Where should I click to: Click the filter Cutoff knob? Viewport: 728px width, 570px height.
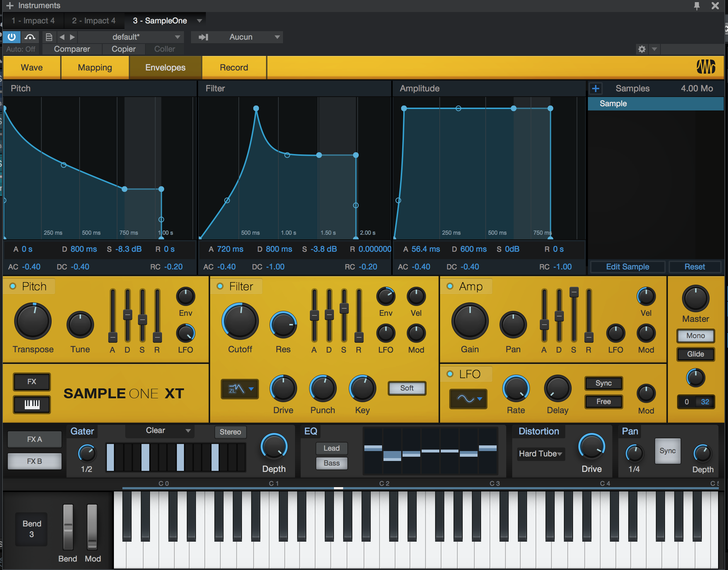tap(240, 321)
